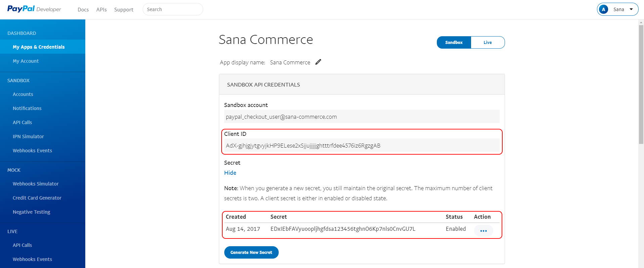The width and height of the screenshot is (644, 268).
Task: Select My Apps & Credentials in sidebar
Action: 43,47
